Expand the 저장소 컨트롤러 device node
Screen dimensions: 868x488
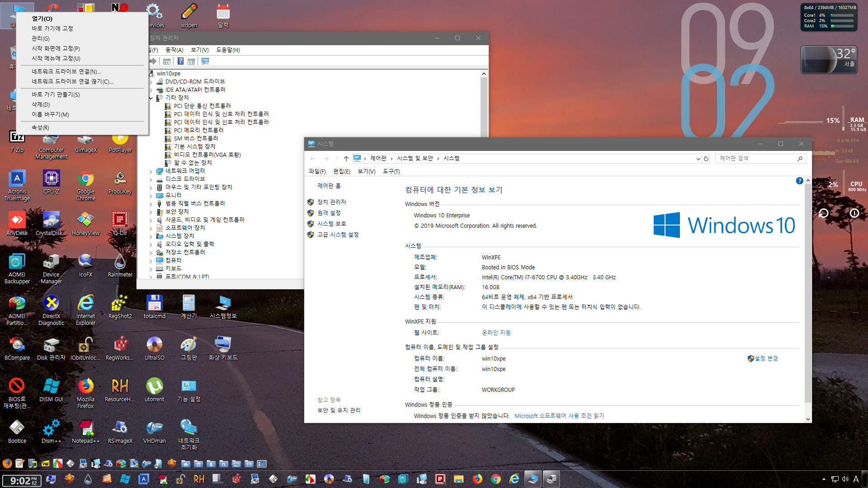coord(151,253)
